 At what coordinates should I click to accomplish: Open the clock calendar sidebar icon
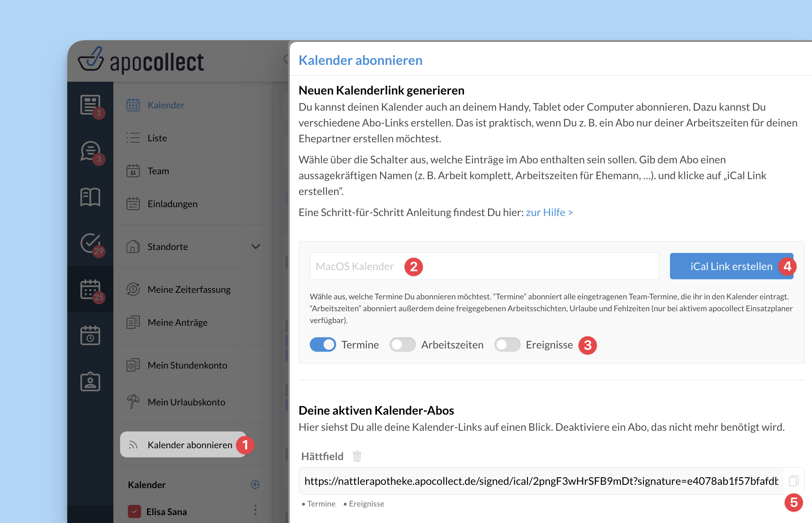[x=90, y=335]
